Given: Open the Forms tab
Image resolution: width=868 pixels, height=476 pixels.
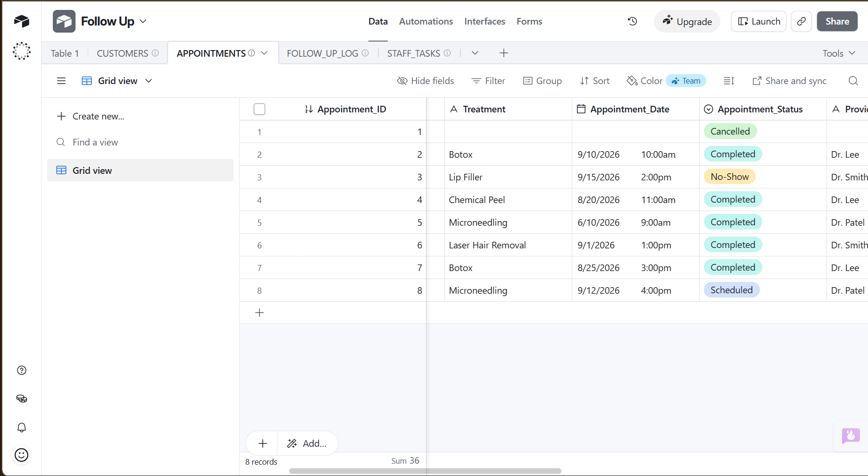Looking at the screenshot, I should pyautogui.click(x=529, y=21).
